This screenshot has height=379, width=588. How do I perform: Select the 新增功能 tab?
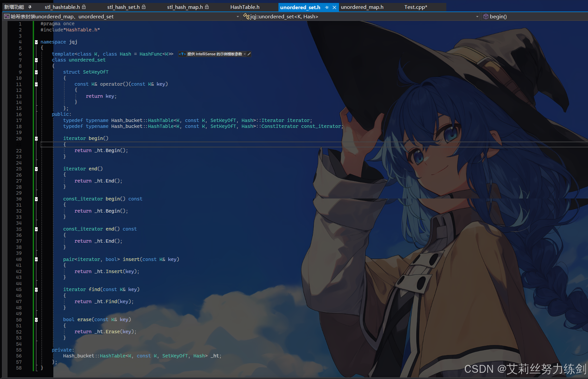[x=14, y=7]
